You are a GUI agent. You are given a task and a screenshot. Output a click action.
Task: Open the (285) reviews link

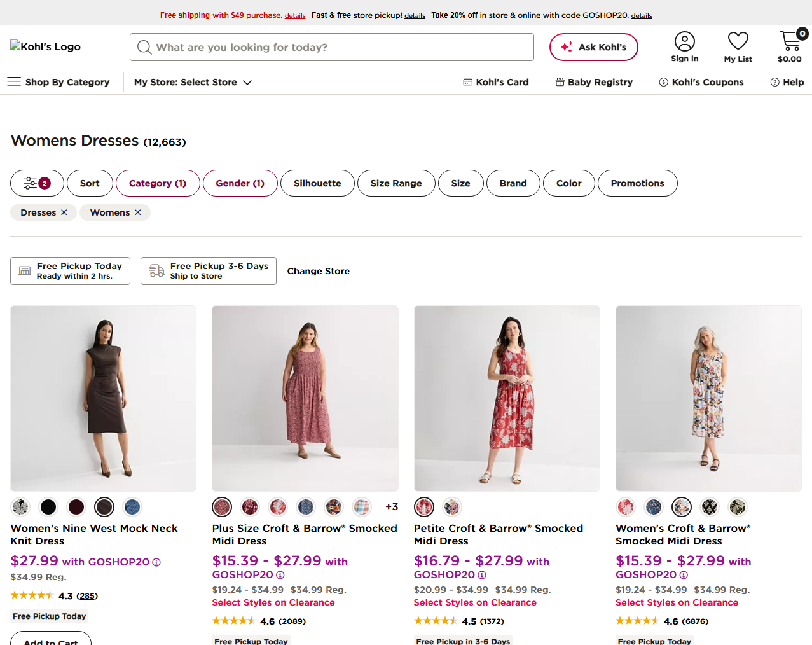[x=87, y=596]
